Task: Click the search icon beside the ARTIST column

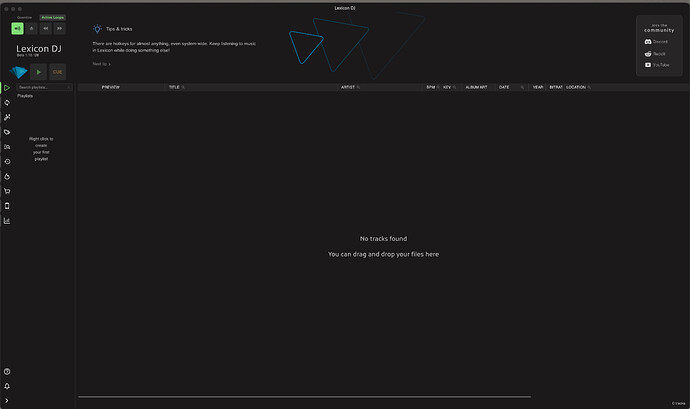Action: (358, 87)
